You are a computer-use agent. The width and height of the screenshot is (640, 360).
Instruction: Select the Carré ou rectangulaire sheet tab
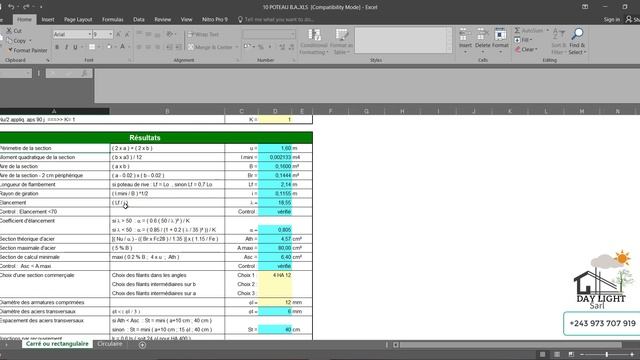57,344
